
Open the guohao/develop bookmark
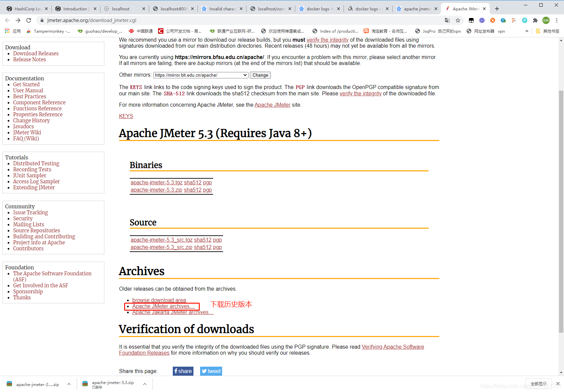click(100, 31)
